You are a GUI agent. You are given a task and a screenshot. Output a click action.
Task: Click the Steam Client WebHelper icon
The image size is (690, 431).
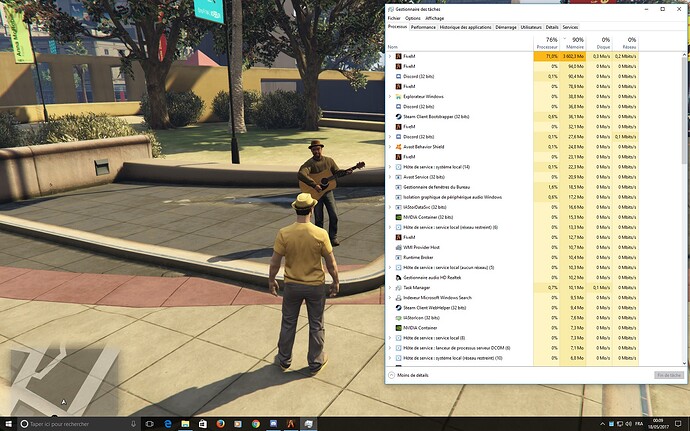point(398,308)
